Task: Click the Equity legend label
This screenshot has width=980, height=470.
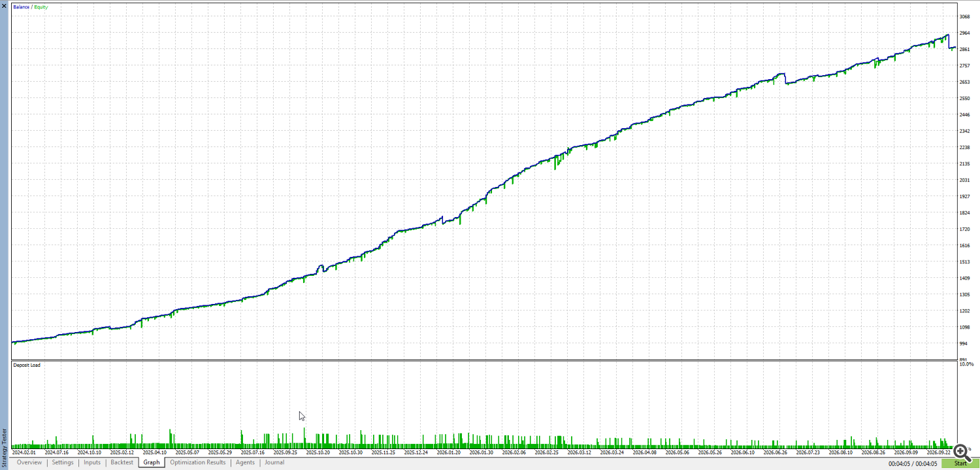Action: tap(41, 7)
